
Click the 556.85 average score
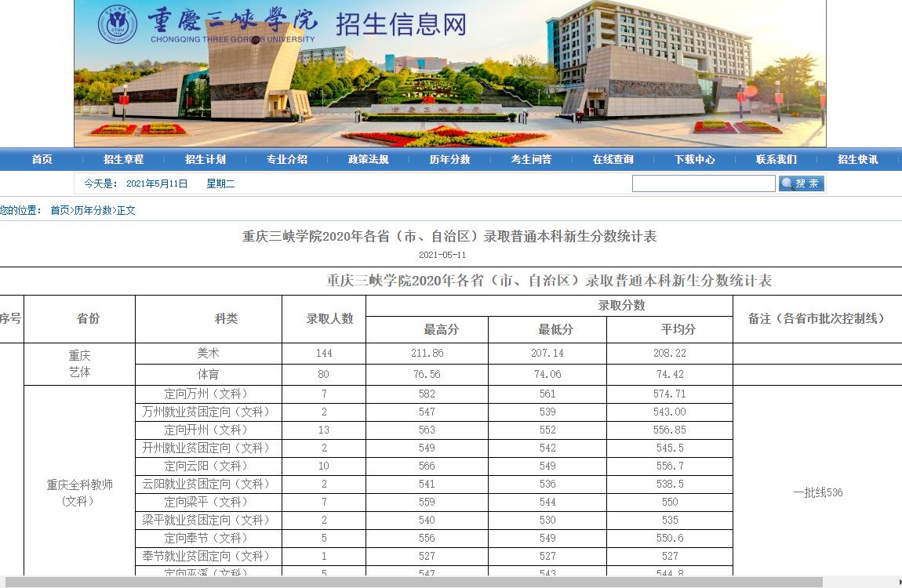[x=670, y=430]
